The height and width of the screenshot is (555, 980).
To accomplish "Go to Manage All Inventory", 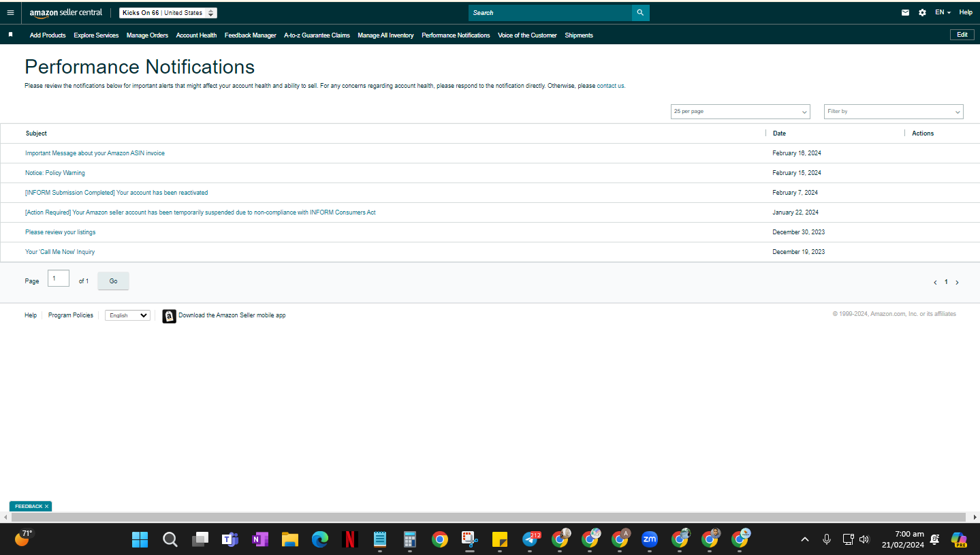I will pyautogui.click(x=385, y=35).
